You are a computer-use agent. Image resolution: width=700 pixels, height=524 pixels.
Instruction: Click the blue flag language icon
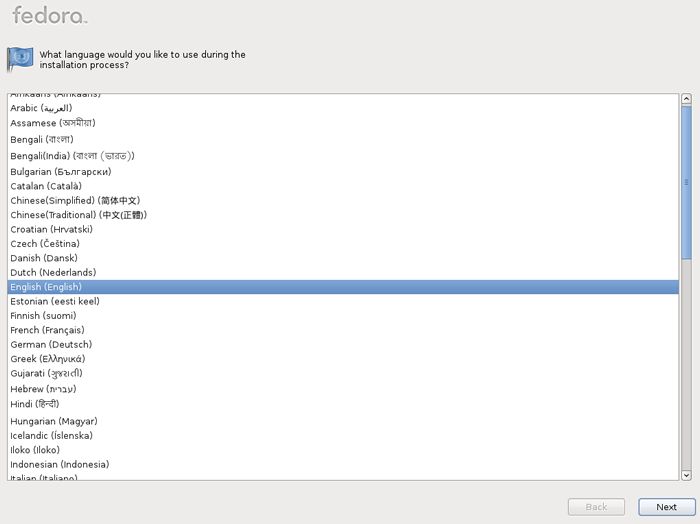[20, 59]
